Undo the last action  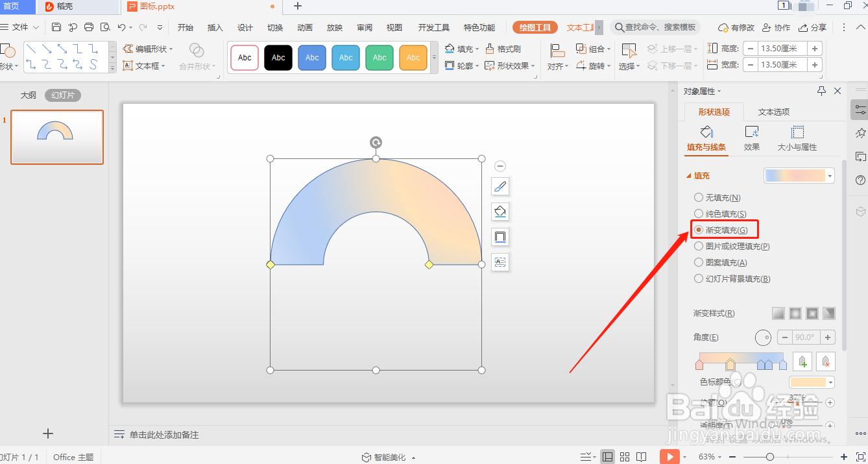tap(121, 27)
